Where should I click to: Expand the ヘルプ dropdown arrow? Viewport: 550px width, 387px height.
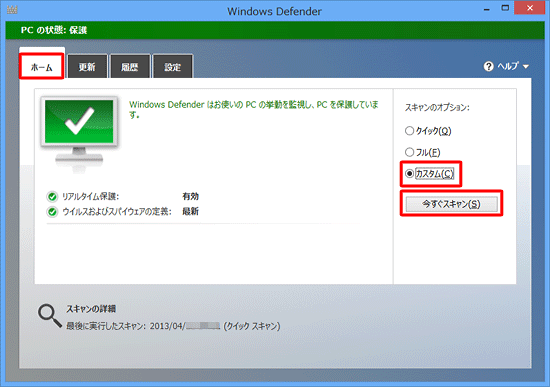[526, 66]
